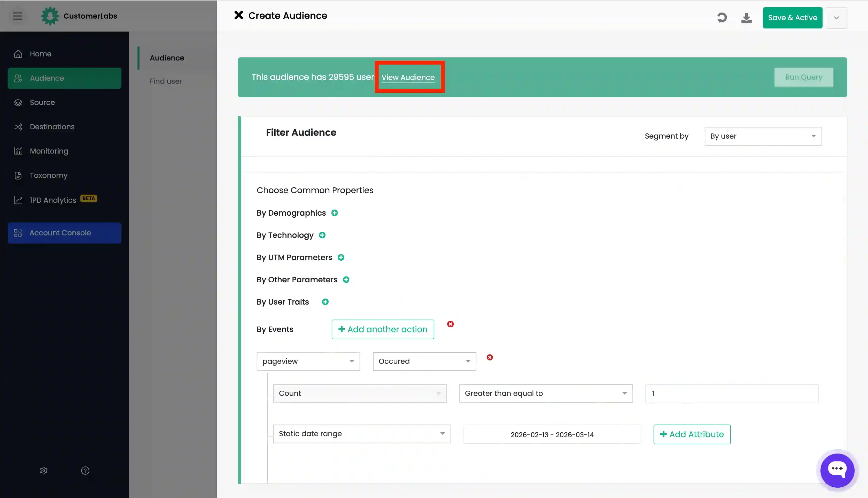
Task: Select Audience in the main sidebar
Action: (x=64, y=78)
